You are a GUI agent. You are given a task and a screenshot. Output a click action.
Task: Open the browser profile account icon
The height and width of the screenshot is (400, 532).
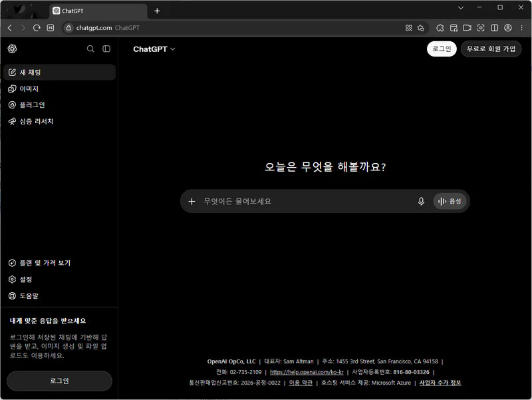[508, 28]
